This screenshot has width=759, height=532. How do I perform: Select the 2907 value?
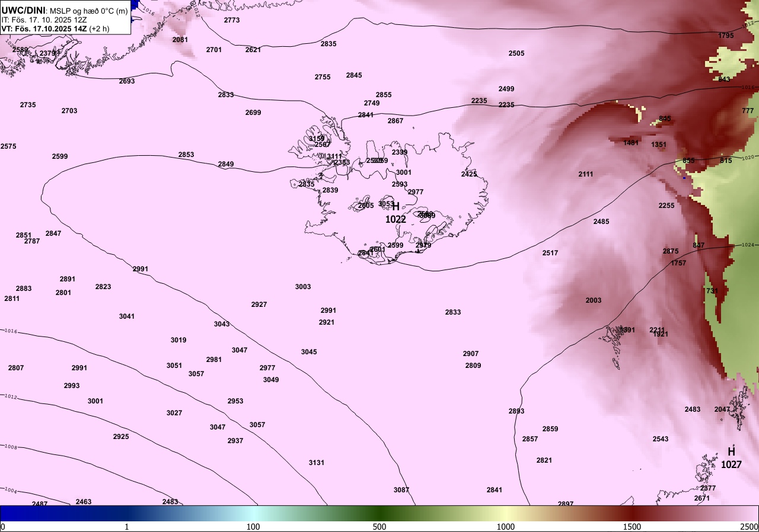471,354
